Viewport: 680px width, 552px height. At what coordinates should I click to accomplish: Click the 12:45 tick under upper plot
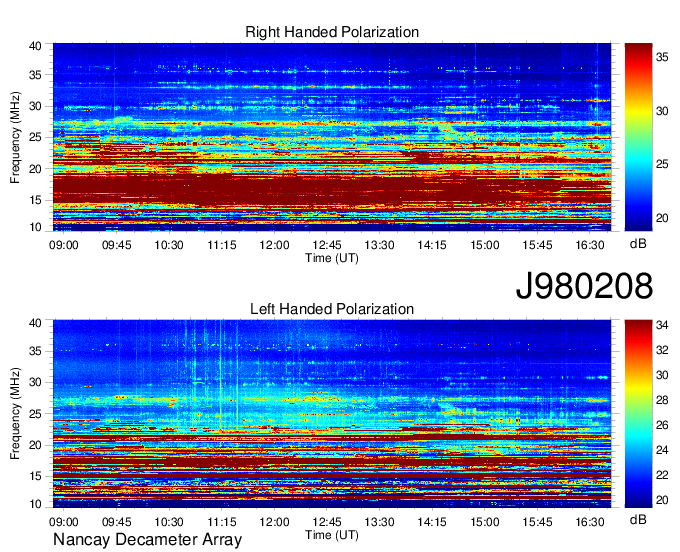[327, 245]
